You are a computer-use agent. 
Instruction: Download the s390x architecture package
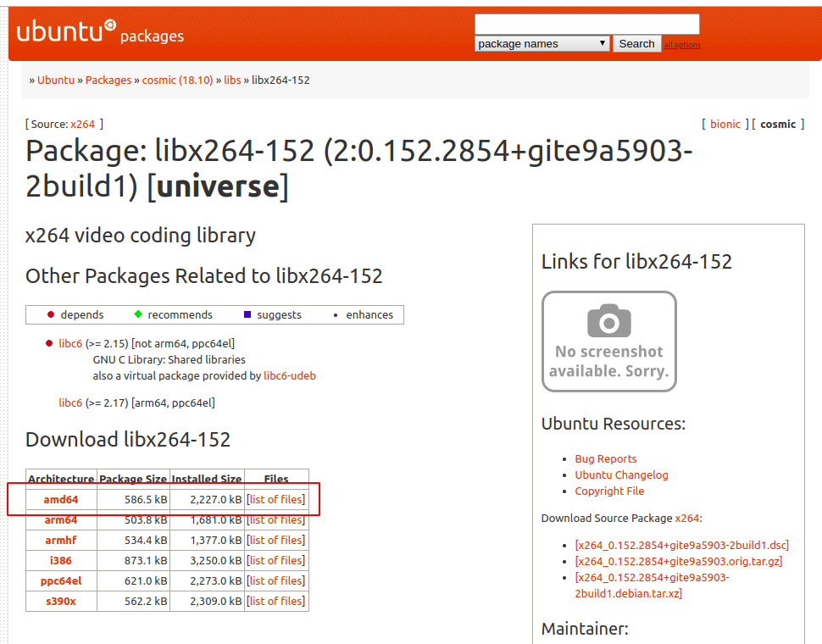(x=61, y=602)
